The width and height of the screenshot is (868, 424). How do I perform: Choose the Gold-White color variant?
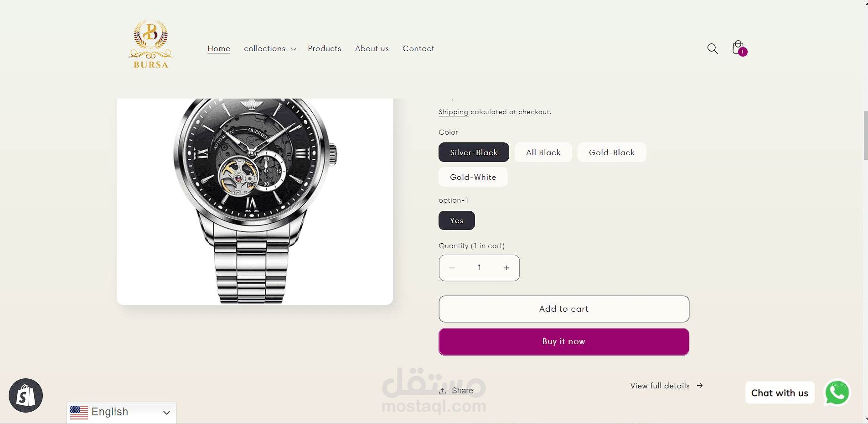(473, 177)
